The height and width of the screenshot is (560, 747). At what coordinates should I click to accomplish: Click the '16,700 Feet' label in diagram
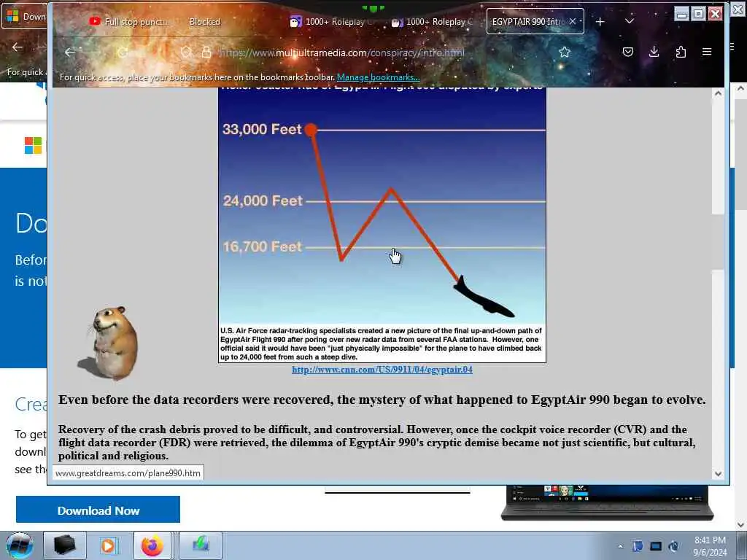point(263,246)
